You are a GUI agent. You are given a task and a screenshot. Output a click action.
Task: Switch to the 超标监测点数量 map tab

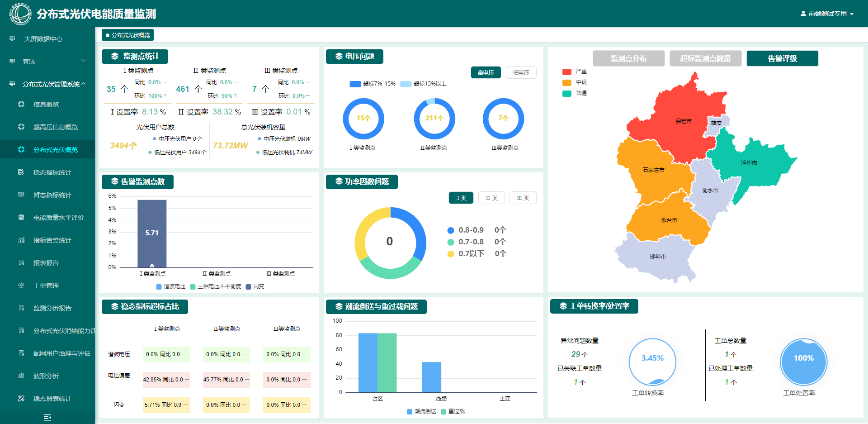click(706, 58)
